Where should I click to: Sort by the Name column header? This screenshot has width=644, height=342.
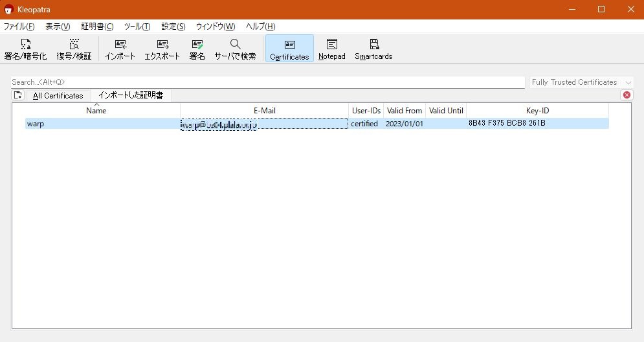96,111
